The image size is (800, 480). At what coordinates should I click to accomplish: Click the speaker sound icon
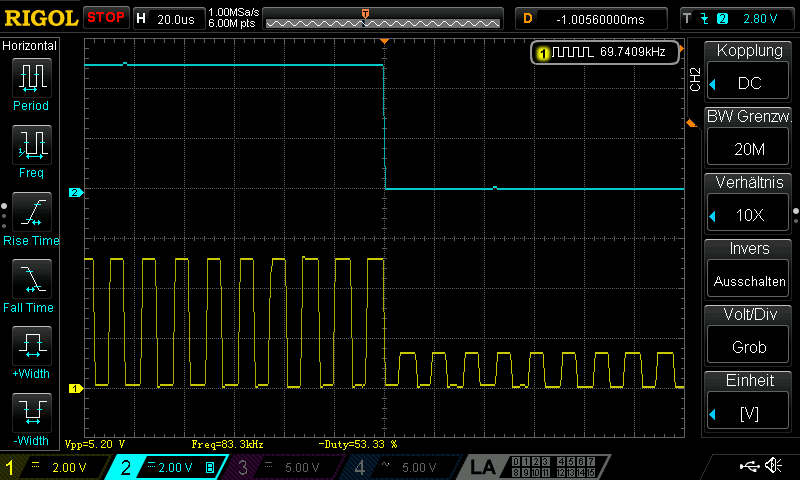(773, 466)
